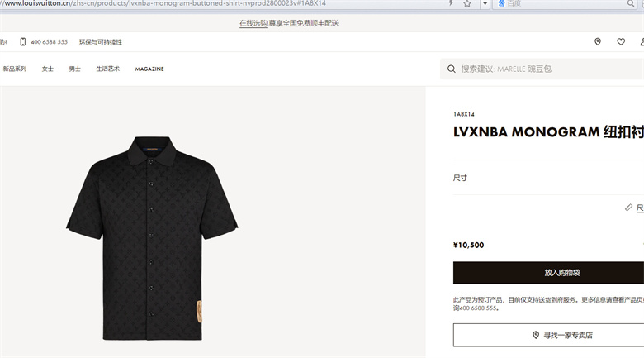Click the 环保与可持续性 link
The height and width of the screenshot is (358, 644).
pyautogui.click(x=101, y=42)
